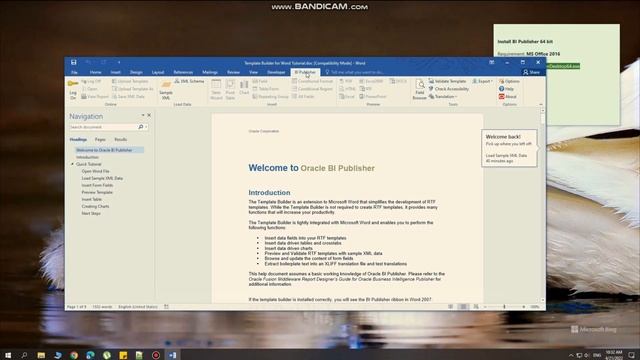640x360 pixels.
Task: Click Upload Template in Online group
Action: pos(130,81)
